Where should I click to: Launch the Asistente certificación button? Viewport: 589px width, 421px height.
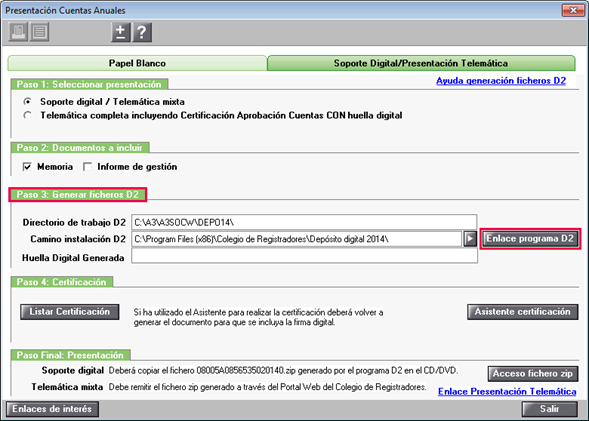[523, 312]
